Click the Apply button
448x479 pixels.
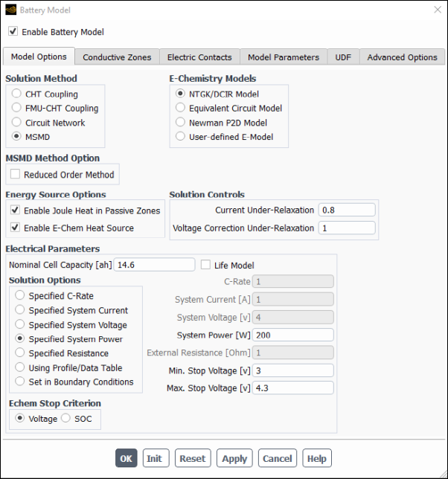point(234,458)
